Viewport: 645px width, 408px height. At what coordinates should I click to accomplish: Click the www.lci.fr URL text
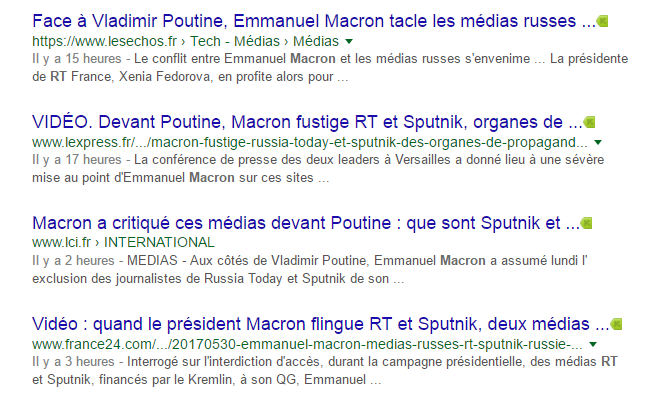[63, 242]
